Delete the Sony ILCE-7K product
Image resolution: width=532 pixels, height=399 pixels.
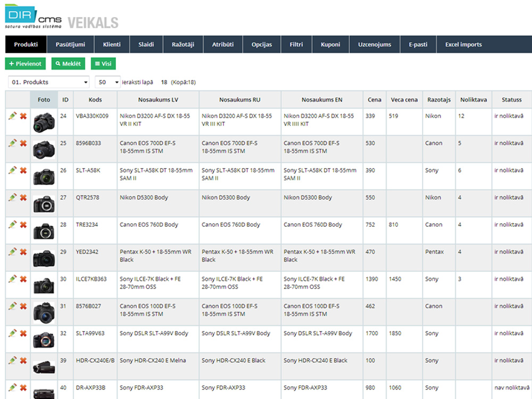[23, 279]
